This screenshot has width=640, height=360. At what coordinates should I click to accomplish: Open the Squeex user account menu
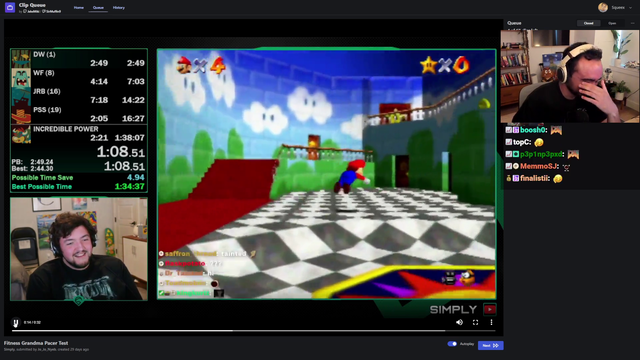pos(615,7)
